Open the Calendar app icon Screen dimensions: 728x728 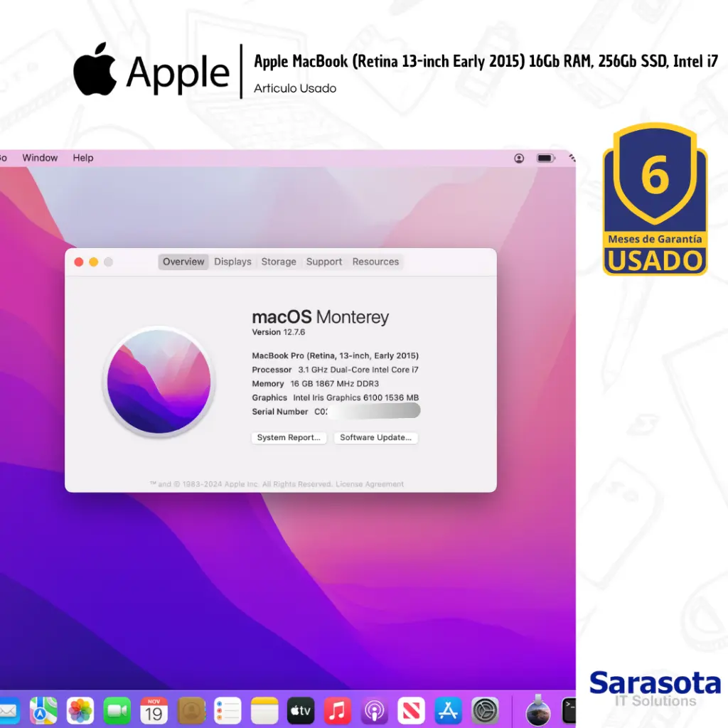[154, 710]
